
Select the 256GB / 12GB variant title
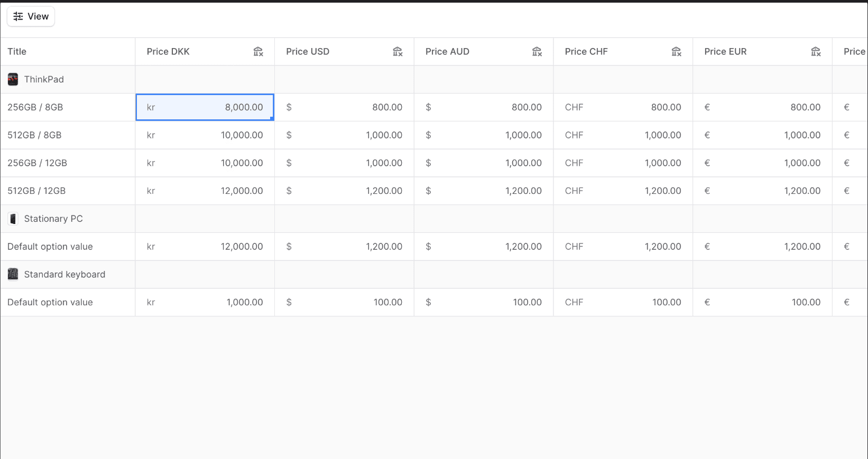coord(38,163)
